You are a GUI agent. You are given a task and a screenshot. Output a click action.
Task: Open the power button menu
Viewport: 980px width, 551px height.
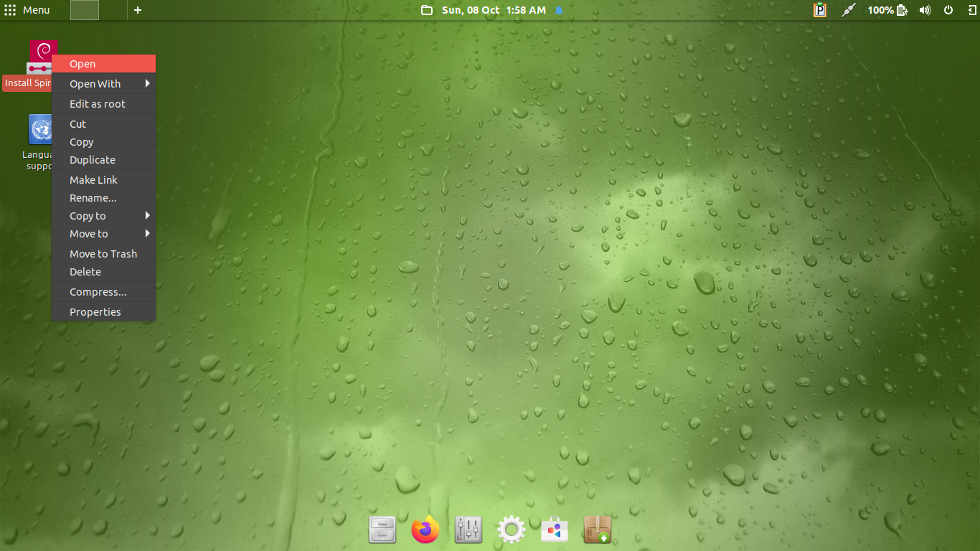click(948, 10)
